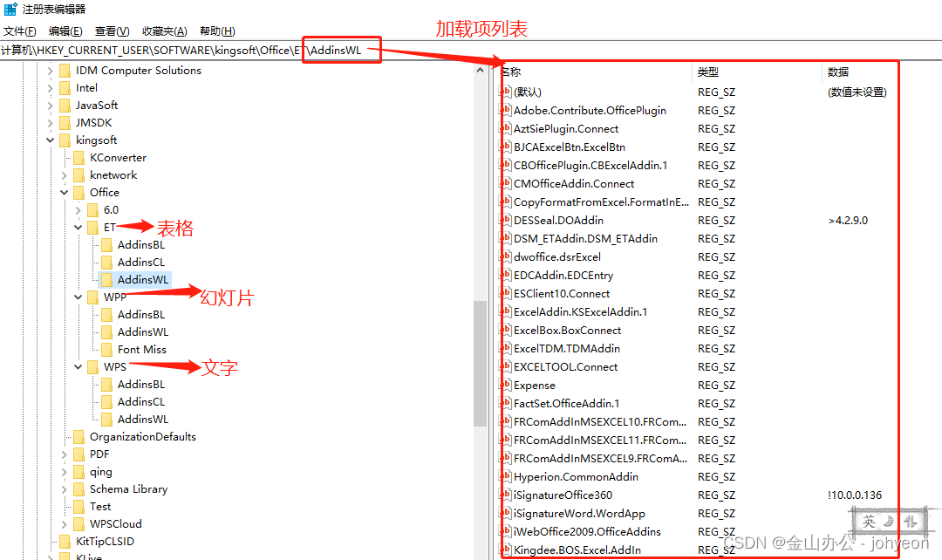Expand the 6.0 key
The width and height of the screenshot is (942, 560).
point(78,210)
